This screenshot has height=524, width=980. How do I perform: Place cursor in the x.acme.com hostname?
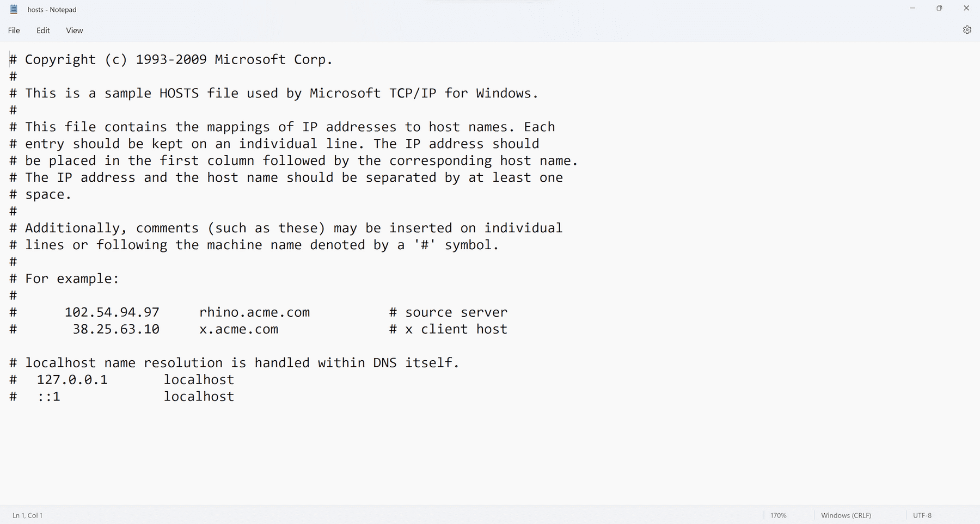click(x=238, y=329)
